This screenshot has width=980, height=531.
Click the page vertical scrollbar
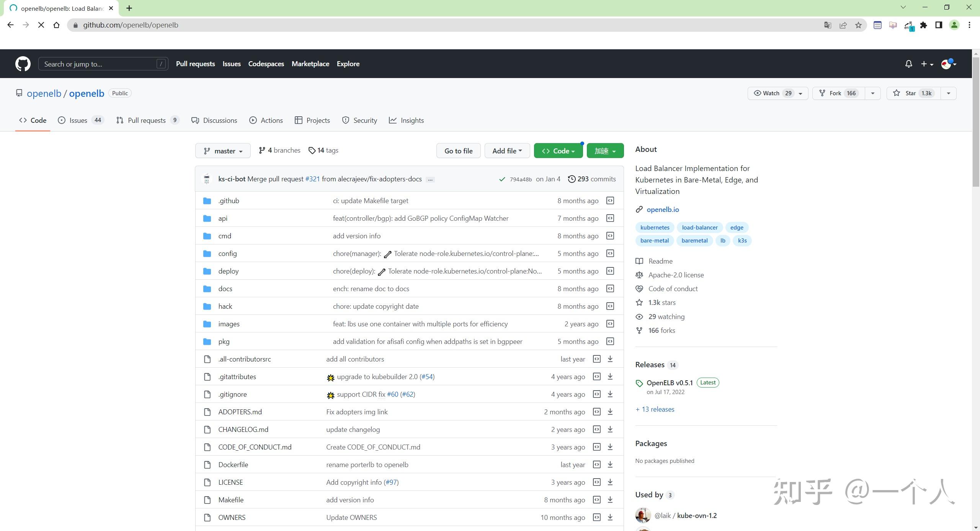[x=976, y=122]
